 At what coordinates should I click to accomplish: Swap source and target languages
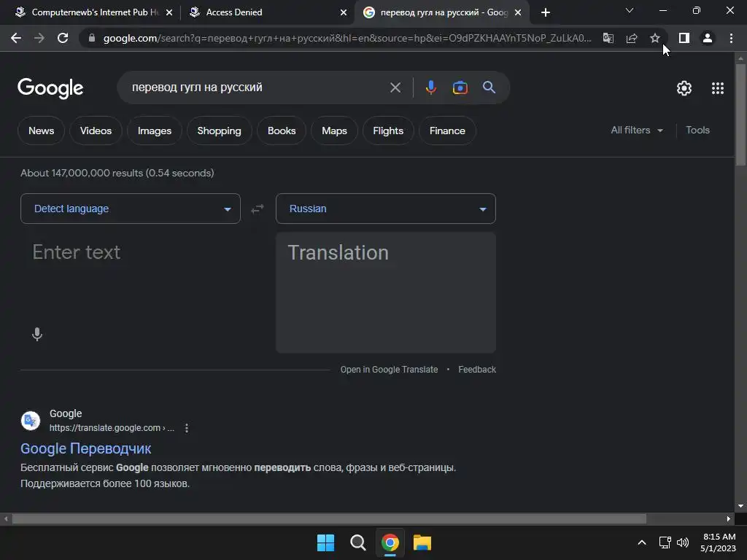258,209
